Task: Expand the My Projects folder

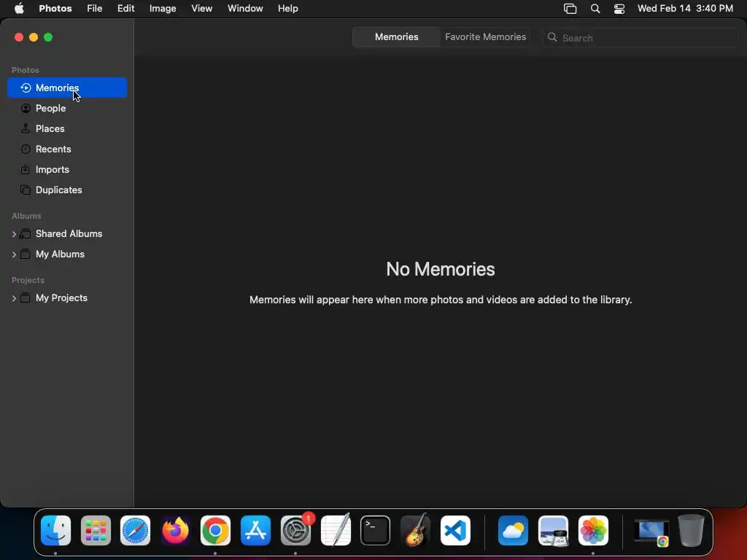Action: pyautogui.click(x=14, y=298)
